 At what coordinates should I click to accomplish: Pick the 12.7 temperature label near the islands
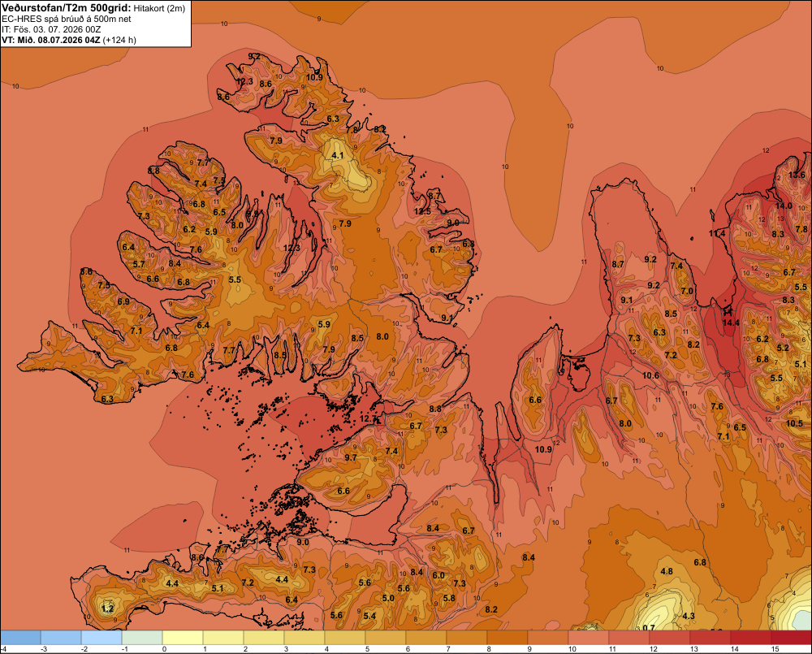[x=368, y=418]
